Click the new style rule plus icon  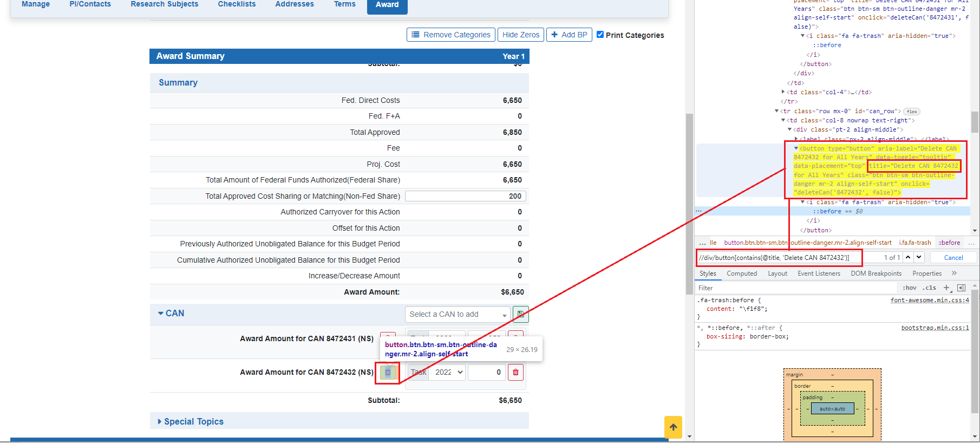[946, 288]
